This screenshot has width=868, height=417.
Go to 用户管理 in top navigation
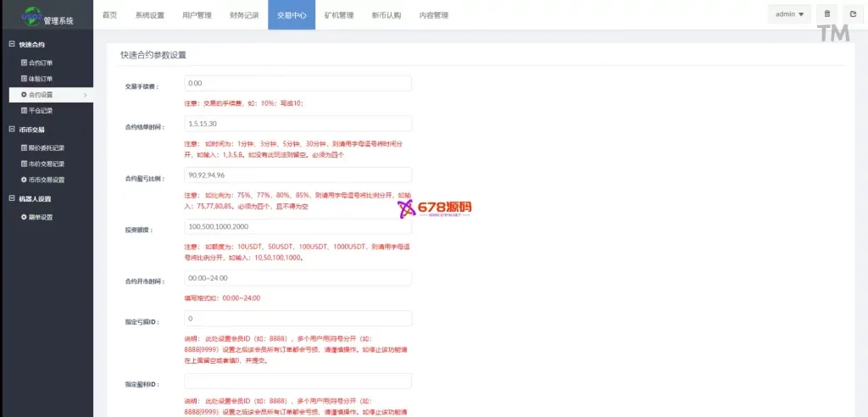coord(197,15)
